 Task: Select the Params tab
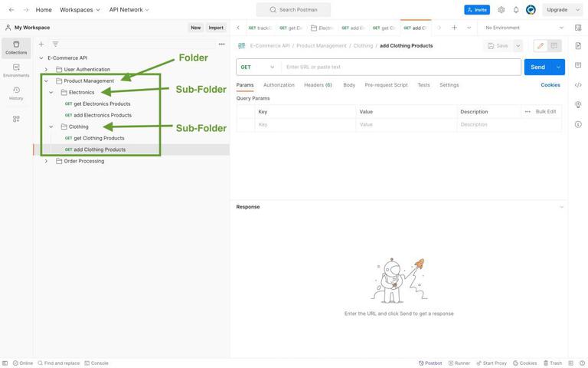click(245, 85)
